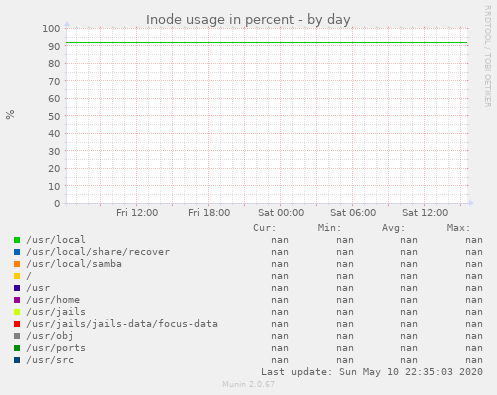Click the red focus-data legend swatch
497x395 pixels.
[x=17, y=324]
